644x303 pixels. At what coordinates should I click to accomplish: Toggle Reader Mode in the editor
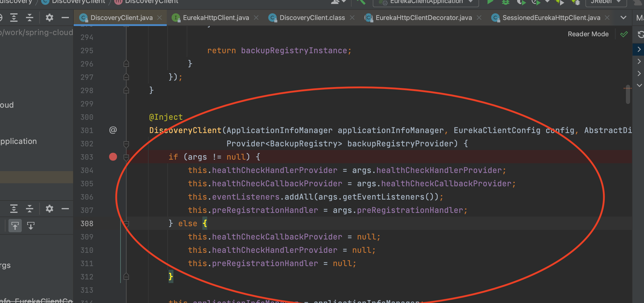click(588, 34)
